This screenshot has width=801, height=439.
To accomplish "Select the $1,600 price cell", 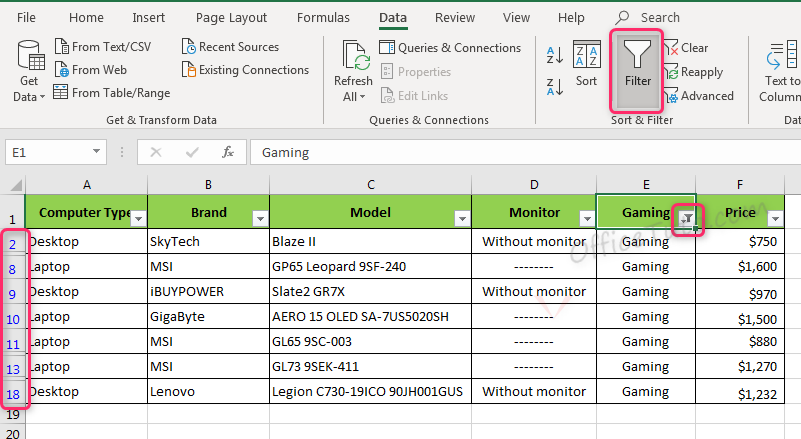I will click(x=740, y=266).
